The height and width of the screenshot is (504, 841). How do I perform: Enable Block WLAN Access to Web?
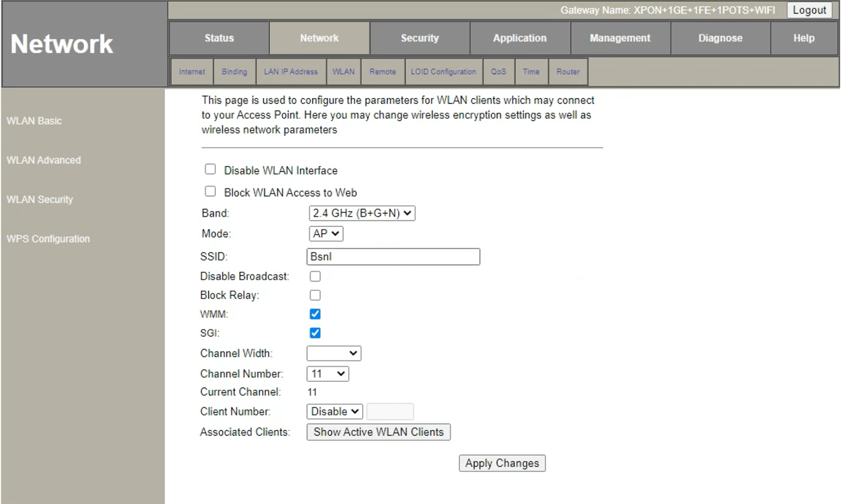click(210, 192)
